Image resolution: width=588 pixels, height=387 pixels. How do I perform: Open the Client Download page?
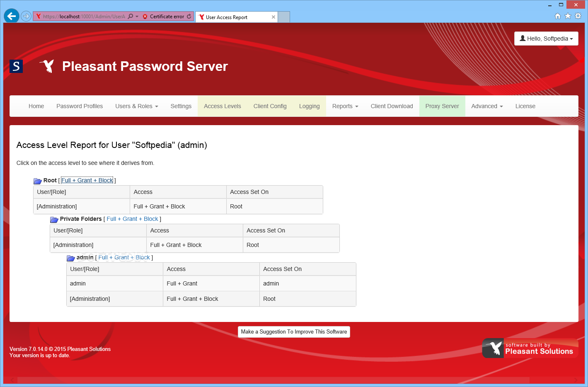pyautogui.click(x=392, y=106)
